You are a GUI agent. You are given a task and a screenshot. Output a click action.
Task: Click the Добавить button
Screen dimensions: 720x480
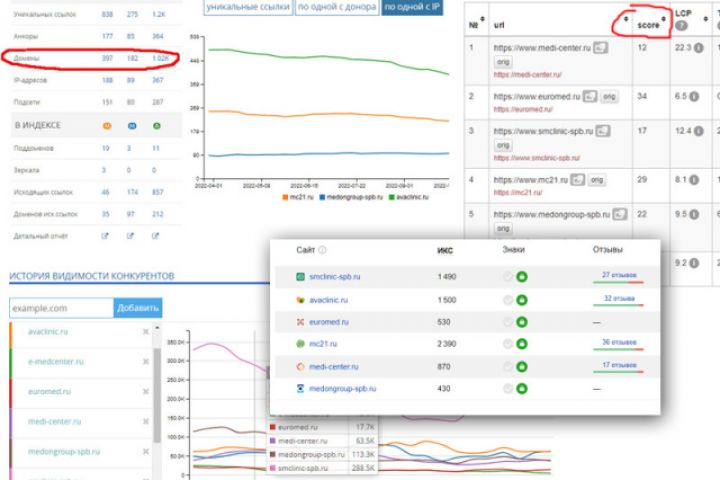point(138,308)
